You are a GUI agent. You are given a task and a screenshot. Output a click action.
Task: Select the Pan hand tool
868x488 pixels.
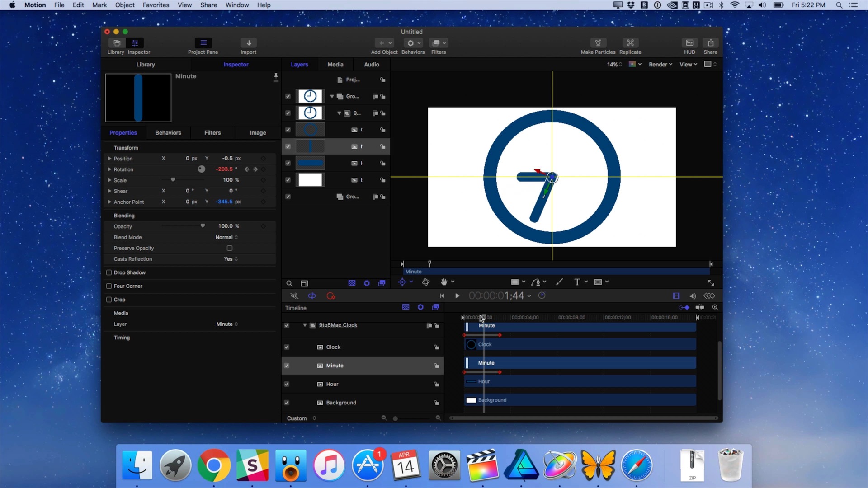[444, 282]
